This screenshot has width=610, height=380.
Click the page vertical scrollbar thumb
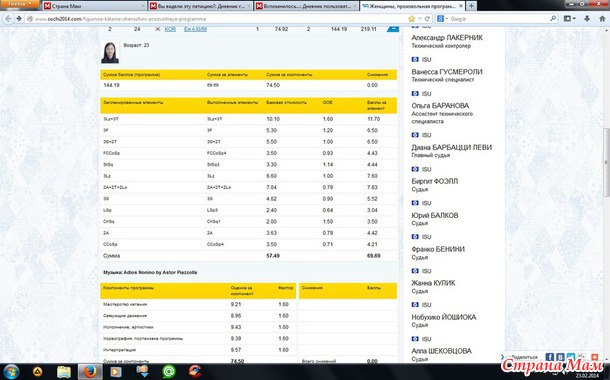point(606,162)
